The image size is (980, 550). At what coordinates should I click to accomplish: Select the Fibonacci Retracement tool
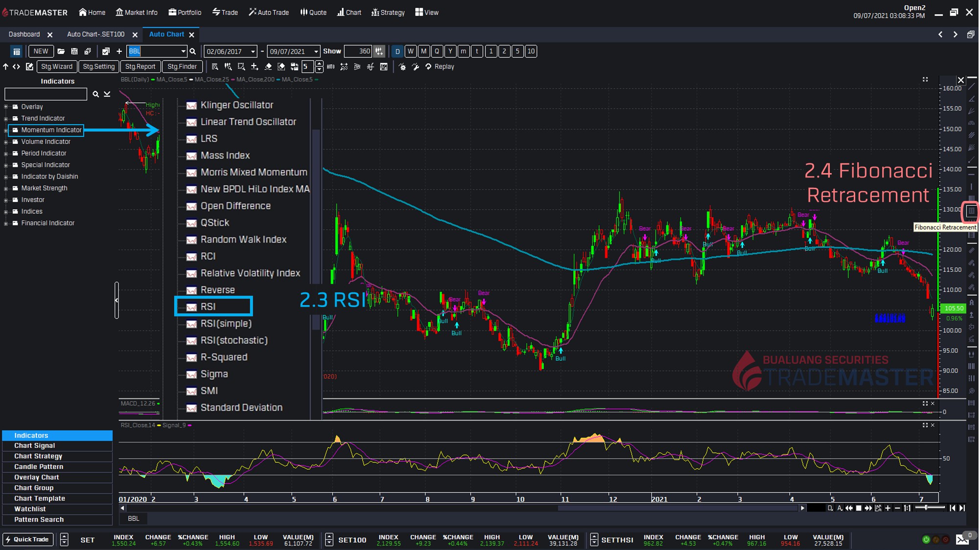coord(971,212)
